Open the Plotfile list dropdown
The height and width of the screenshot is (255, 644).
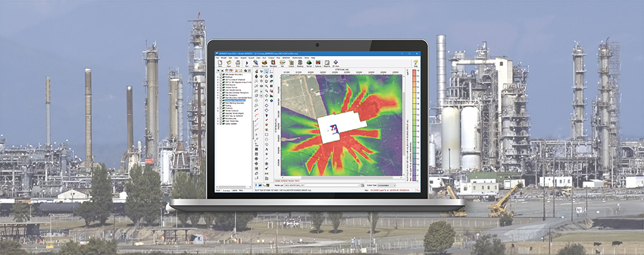pos(321,185)
